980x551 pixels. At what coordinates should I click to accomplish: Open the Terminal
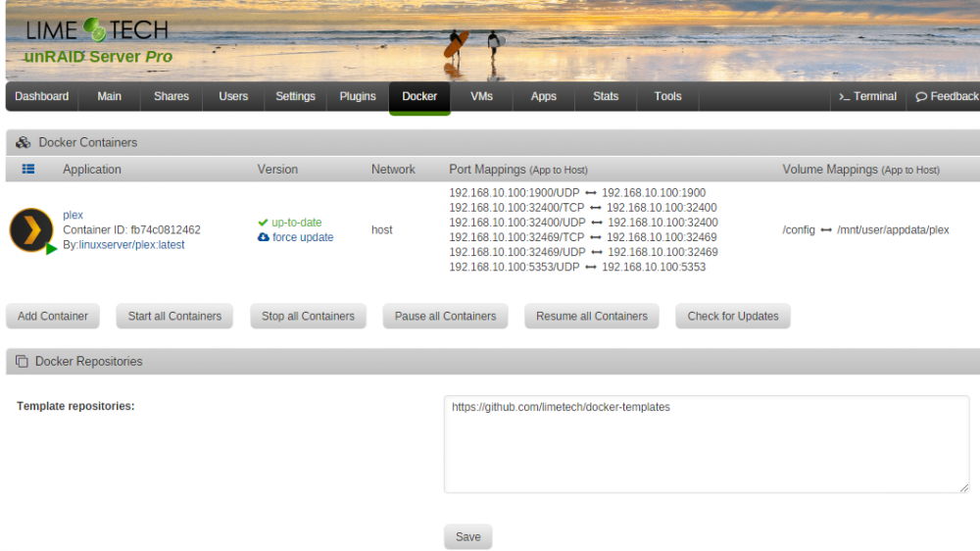868,96
